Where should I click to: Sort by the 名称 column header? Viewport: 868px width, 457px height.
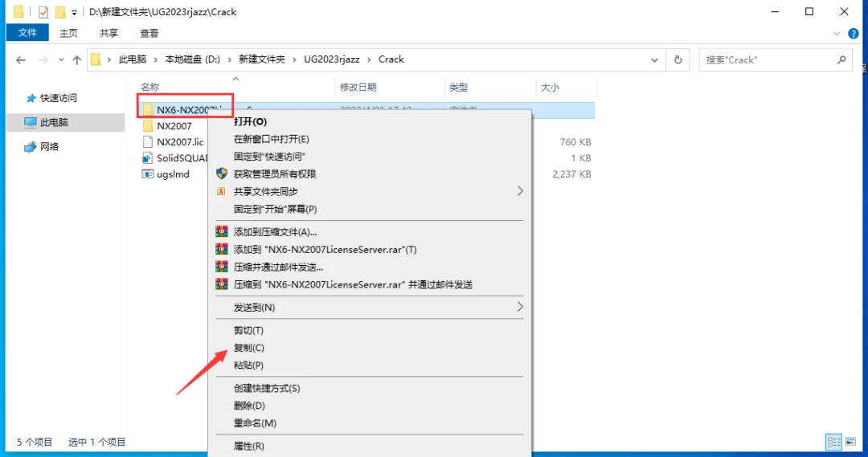coord(150,88)
